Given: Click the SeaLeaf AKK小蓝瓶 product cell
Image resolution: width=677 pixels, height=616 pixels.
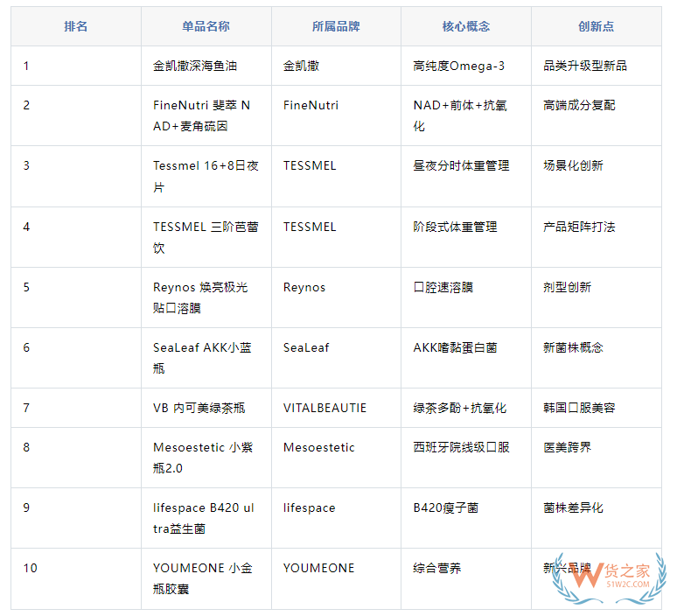Looking at the screenshot, I should pyautogui.click(x=206, y=358).
